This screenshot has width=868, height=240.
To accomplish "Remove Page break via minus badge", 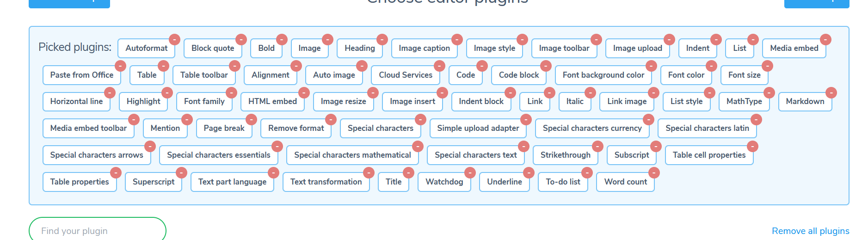I will pos(251,119).
